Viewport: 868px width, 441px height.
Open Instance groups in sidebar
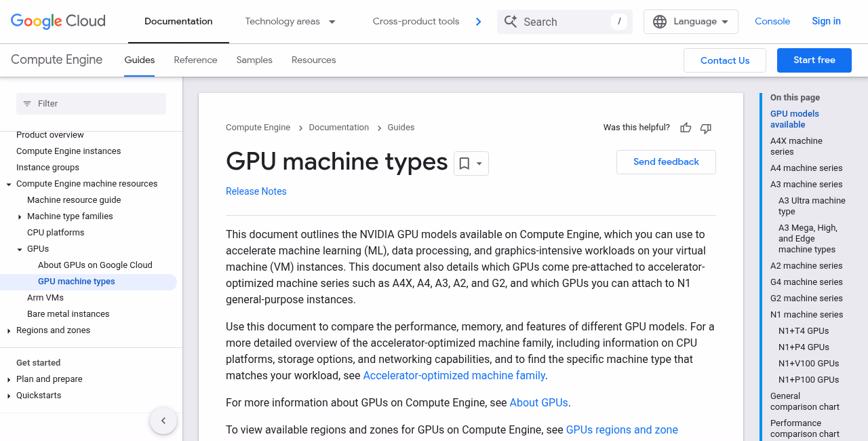point(47,168)
